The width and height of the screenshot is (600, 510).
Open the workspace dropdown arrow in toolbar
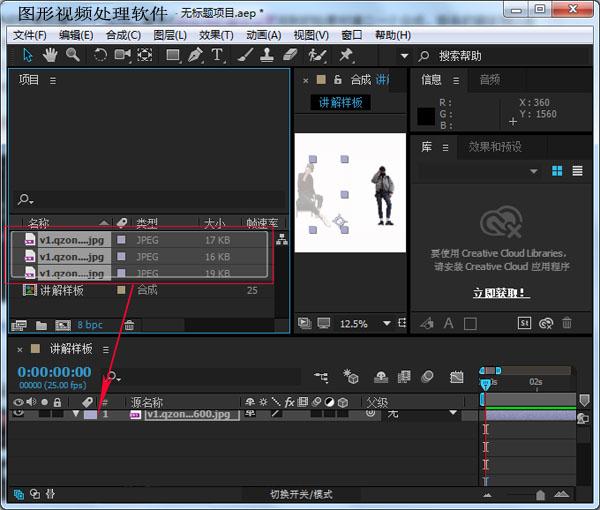click(404, 56)
